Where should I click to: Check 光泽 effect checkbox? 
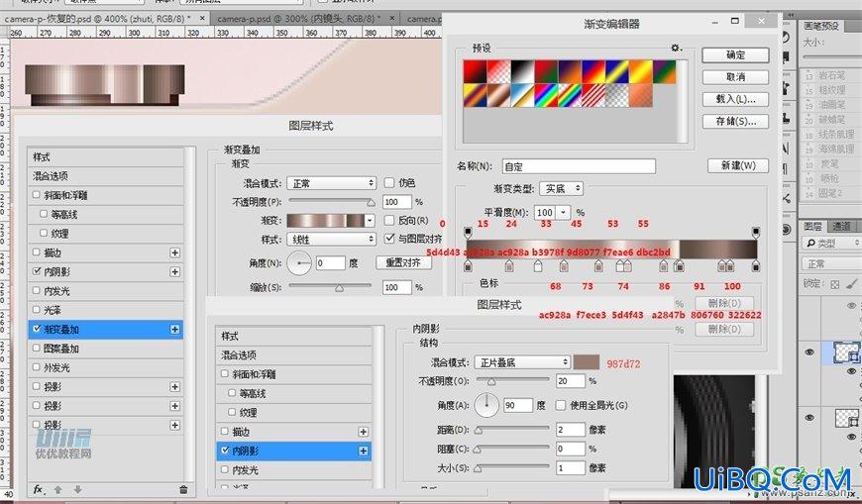pos(37,310)
